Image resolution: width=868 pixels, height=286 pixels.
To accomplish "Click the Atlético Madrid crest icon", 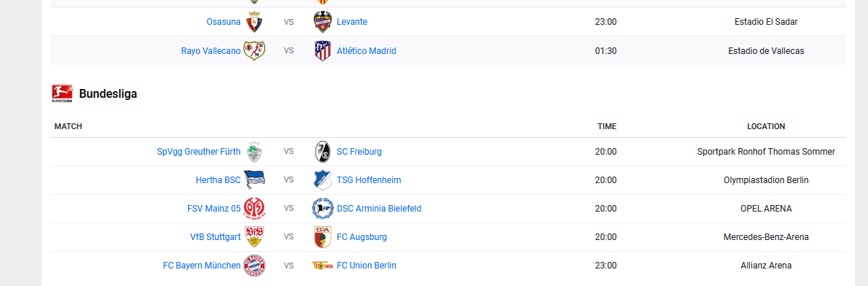I will coord(323,51).
